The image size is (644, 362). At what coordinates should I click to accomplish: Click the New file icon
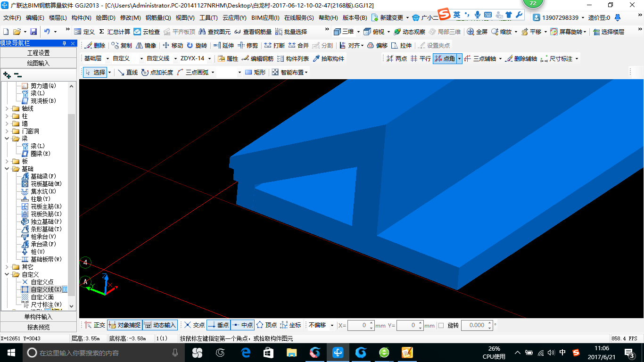pos(6,32)
